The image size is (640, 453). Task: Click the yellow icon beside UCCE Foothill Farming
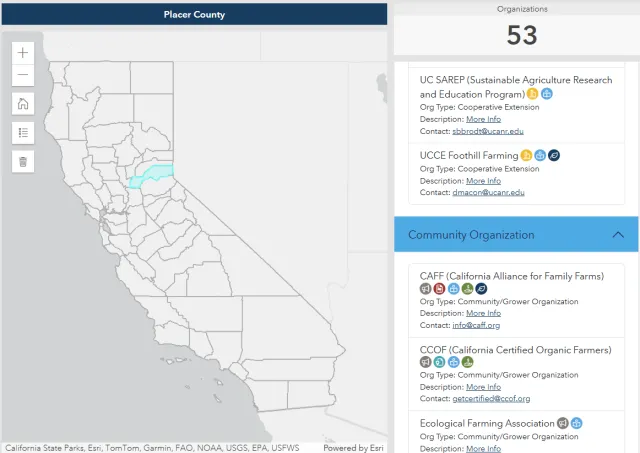tap(526, 156)
